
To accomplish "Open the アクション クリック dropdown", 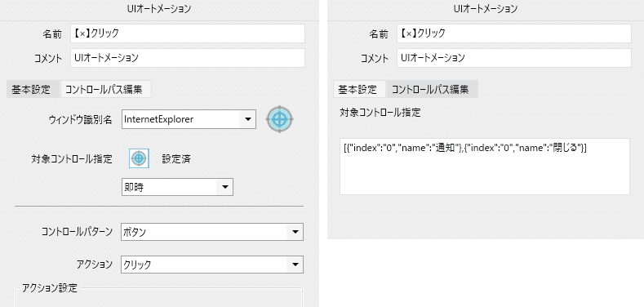I will click(x=212, y=265).
